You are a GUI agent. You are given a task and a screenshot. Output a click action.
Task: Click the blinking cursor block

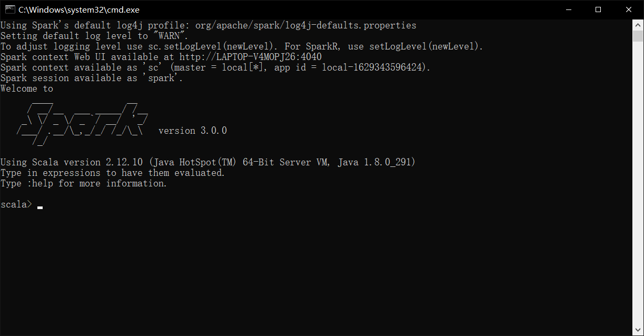[40, 207]
